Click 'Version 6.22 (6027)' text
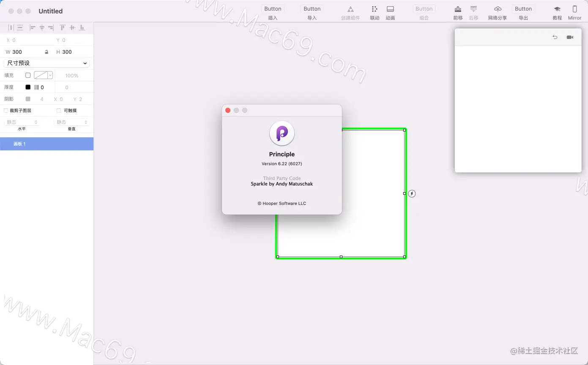 pyautogui.click(x=282, y=163)
